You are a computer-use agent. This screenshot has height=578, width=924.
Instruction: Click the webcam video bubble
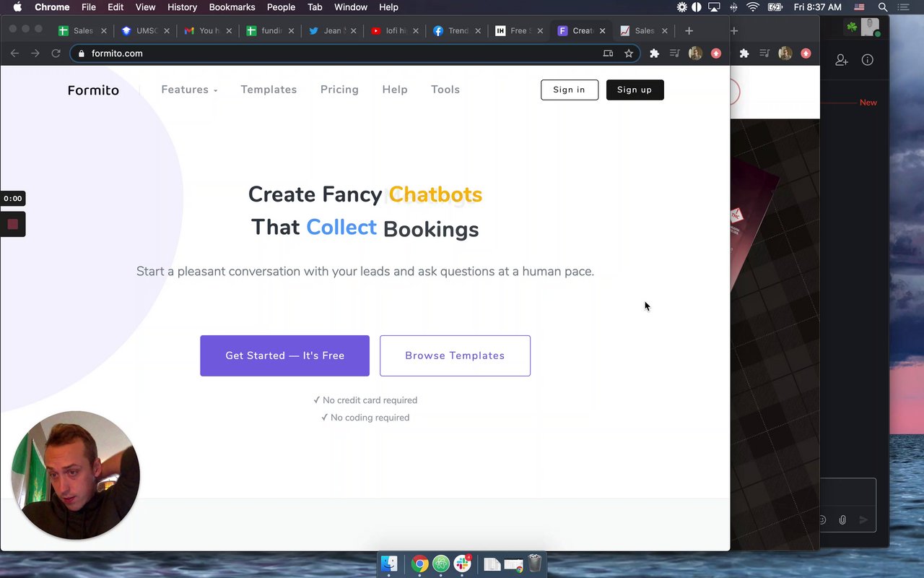tap(75, 475)
